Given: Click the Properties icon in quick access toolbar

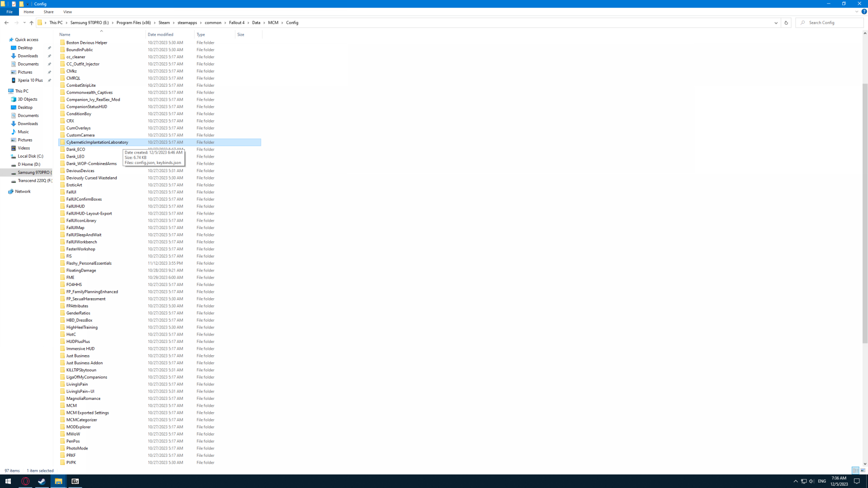Looking at the screenshot, I should click(x=14, y=4).
